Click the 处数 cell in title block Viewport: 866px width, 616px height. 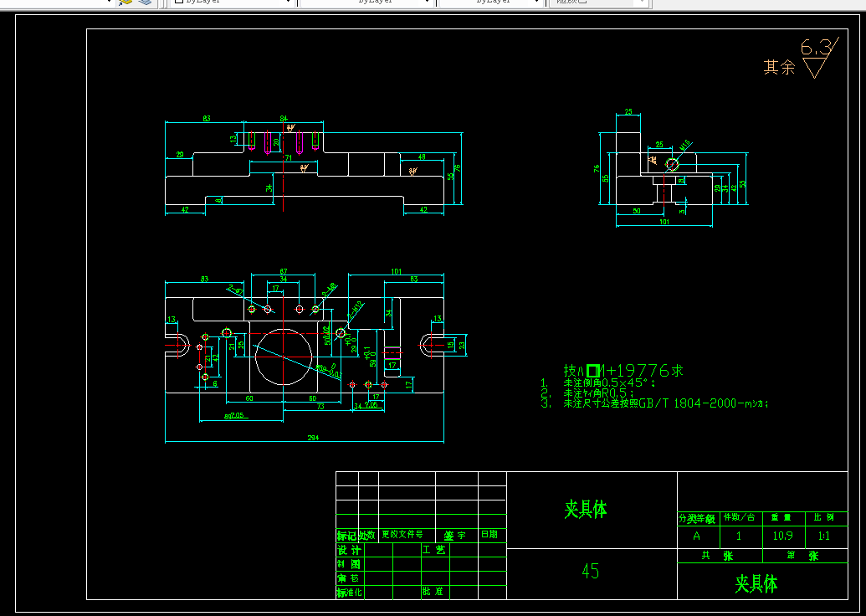click(368, 536)
